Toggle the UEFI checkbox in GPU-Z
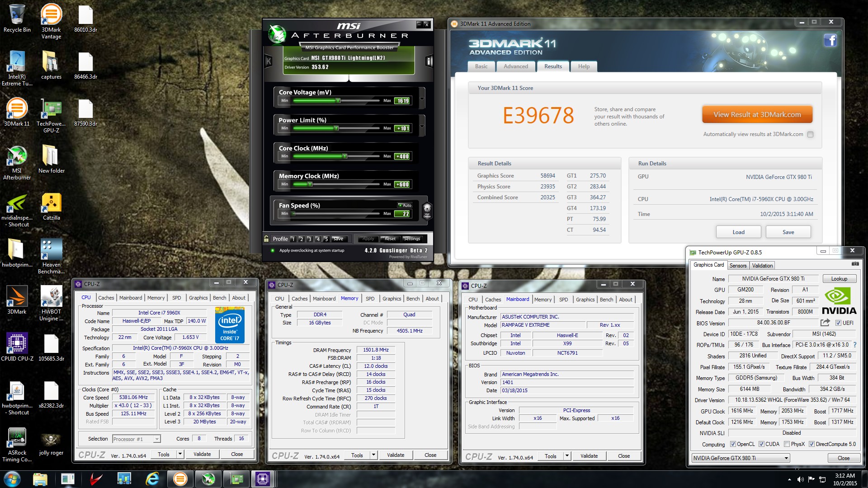Image resolution: width=868 pixels, height=488 pixels. (x=838, y=323)
